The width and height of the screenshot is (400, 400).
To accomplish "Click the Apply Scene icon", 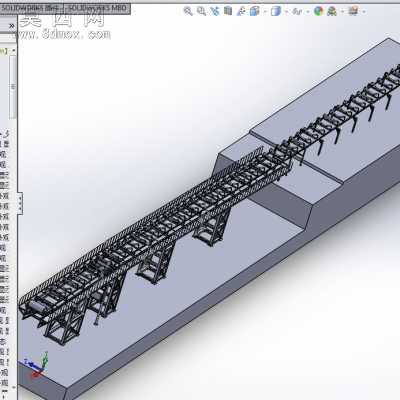I will (332, 11).
